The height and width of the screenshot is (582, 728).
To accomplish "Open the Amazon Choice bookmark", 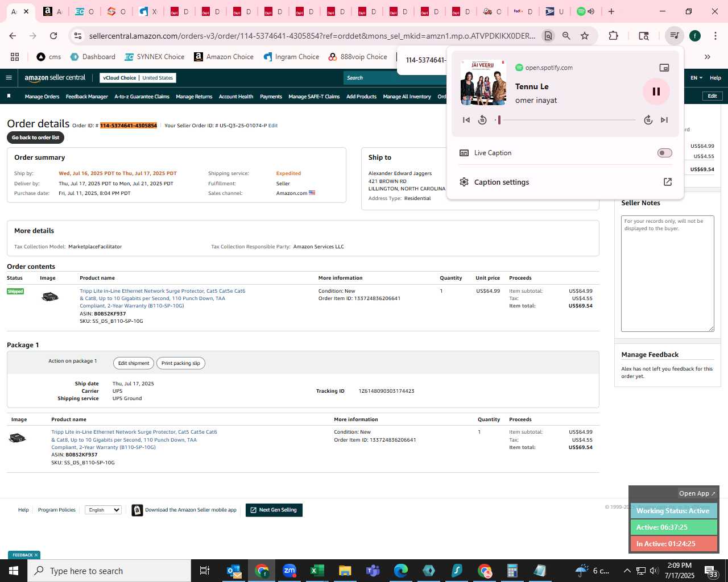I will click(x=224, y=57).
